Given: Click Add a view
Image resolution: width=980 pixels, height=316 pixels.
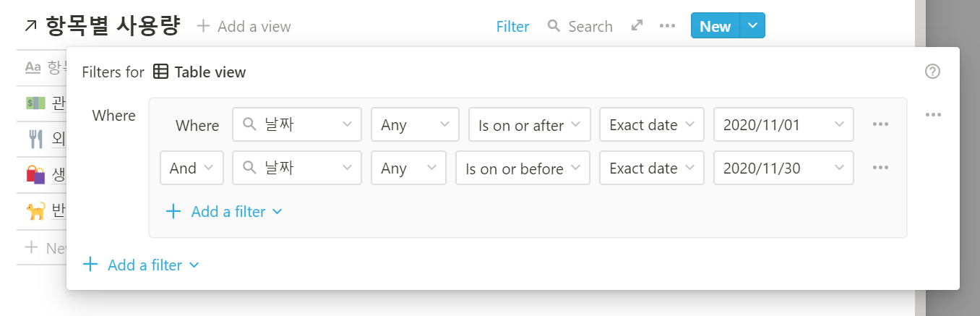Looking at the screenshot, I should click(x=244, y=27).
